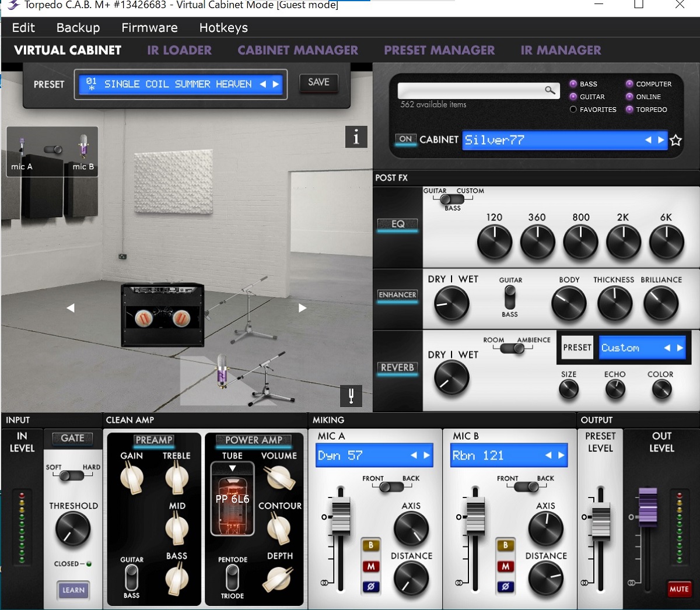Image resolution: width=700 pixels, height=610 pixels.
Task: Switch the reverb ROOM/AMBIENCE toggle
Action: 513,349
